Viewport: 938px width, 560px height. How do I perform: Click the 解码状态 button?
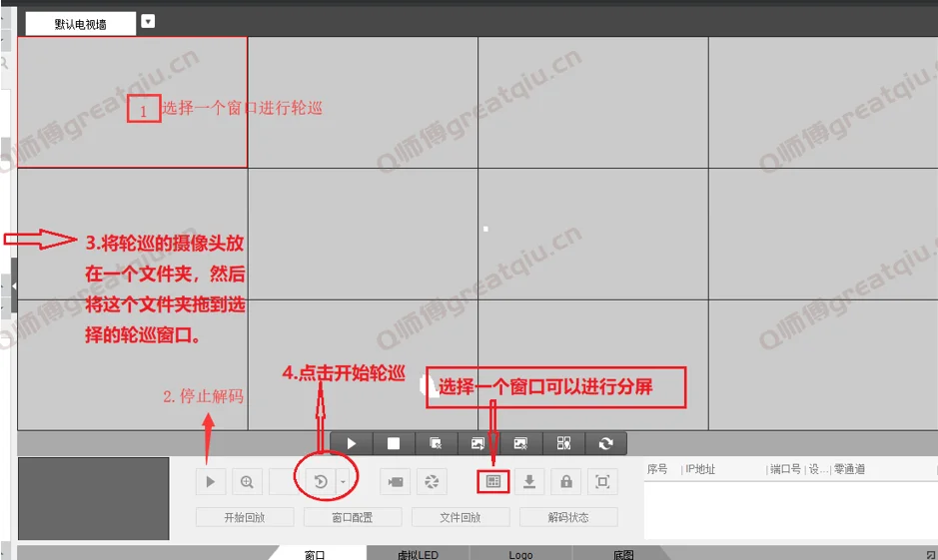(567, 517)
